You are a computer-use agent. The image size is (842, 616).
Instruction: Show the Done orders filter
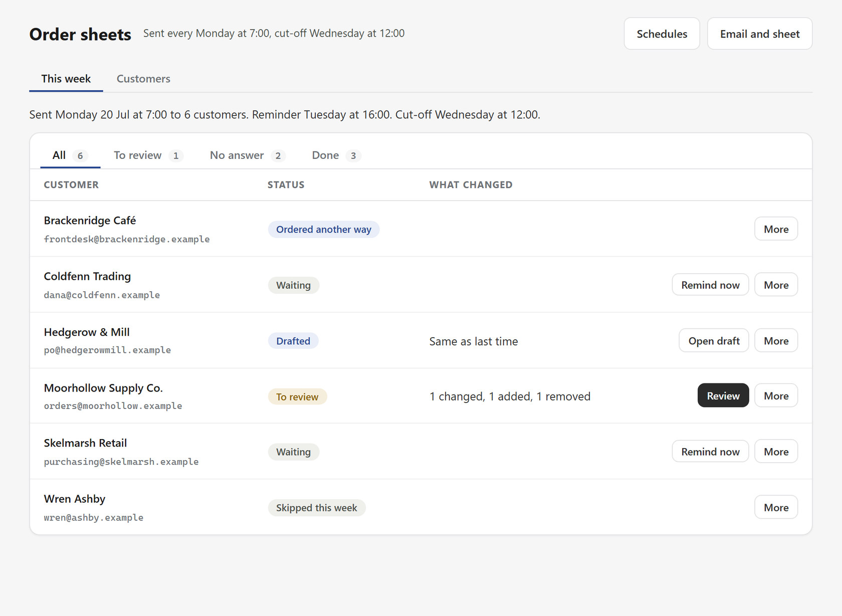[336, 155]
